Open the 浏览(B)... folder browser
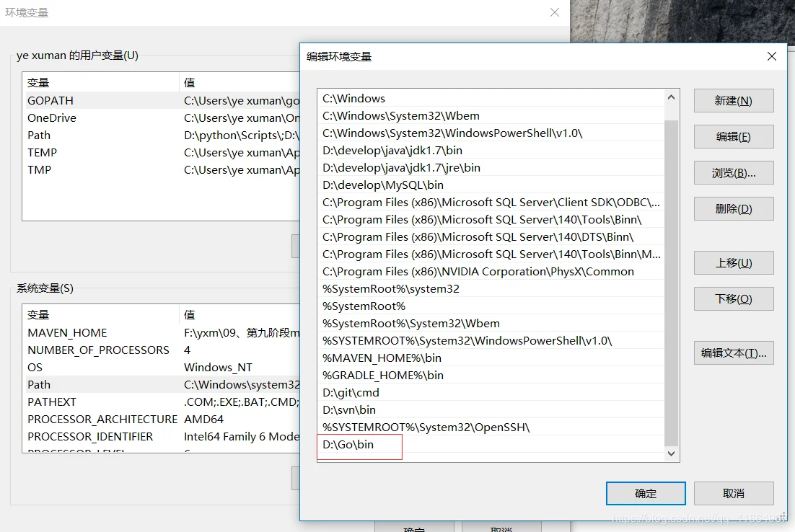Image resolution: width=795 pixels, height=532 pixels. pyautogui.click(x=733, y=173)
